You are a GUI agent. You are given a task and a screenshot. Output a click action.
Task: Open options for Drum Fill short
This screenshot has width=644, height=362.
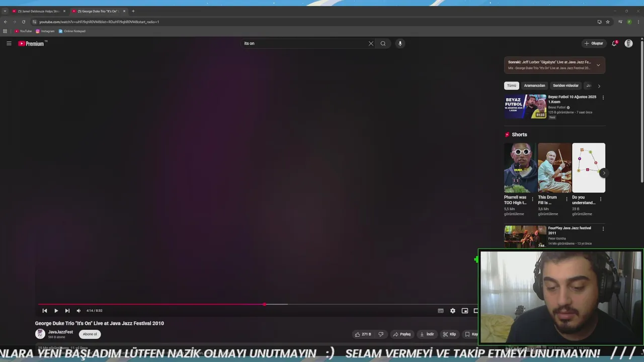point(567,199)
